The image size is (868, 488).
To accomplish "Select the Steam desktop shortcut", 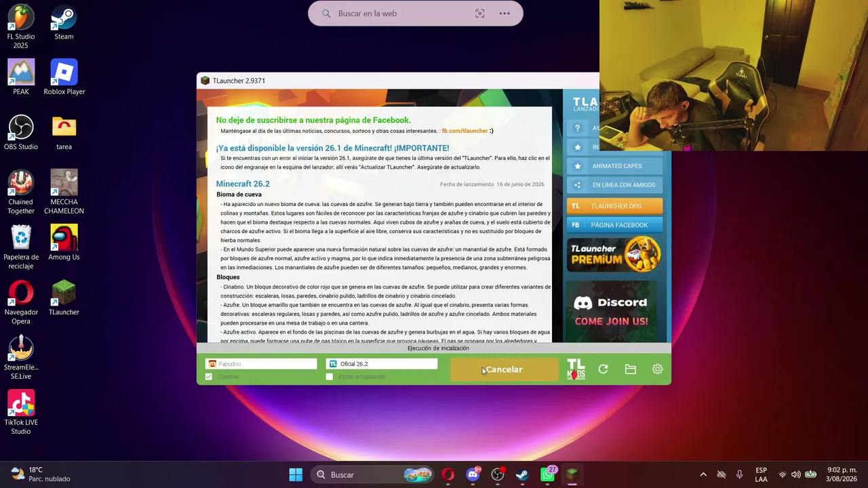I will (64, 23).
